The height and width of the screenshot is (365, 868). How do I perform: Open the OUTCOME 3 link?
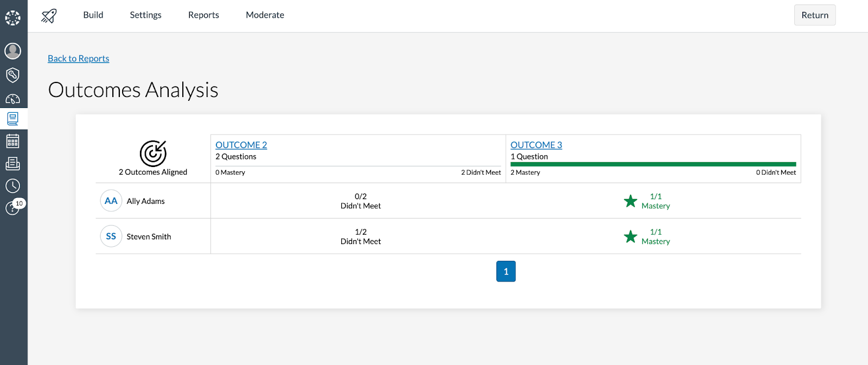pyautogui.click(x=536, y=145)
